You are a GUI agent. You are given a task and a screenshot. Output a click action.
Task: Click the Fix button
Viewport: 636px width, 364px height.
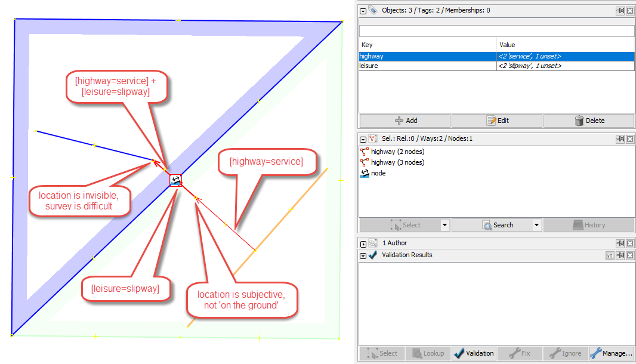pos(520,353)
